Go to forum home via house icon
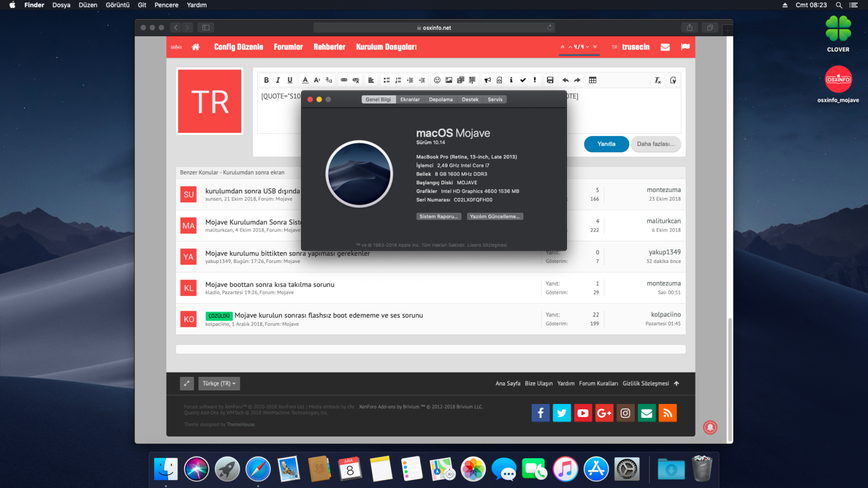The width and height of the screenshot is (868, 488). coord(196,47)
